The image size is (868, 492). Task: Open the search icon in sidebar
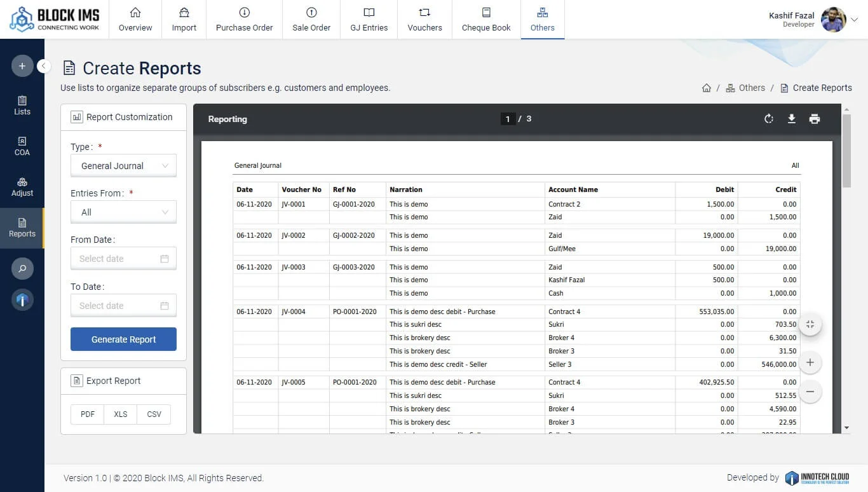22,269
